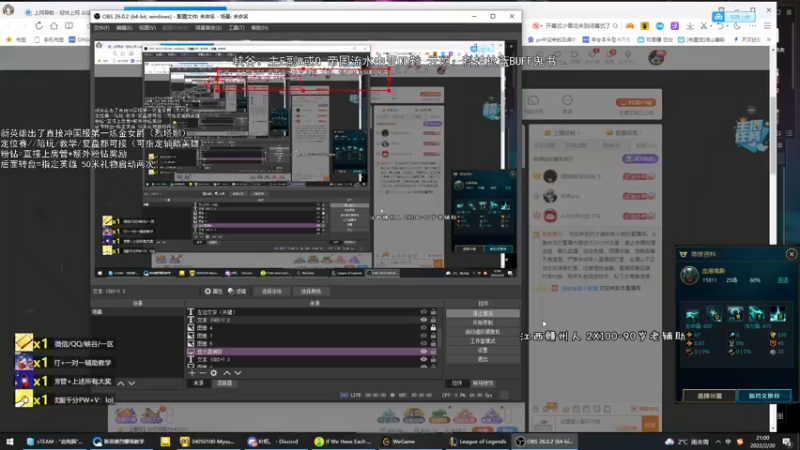Open the browser hamburger menu
The image size is (800, 450).
pyautogui.click(x=767, y=26)
